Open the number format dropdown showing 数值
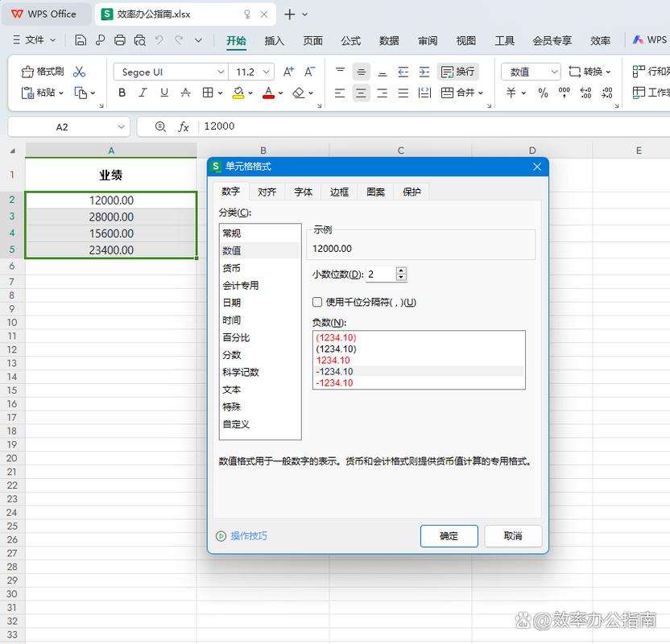Viewport: 670px width, 644px height. (552, 71)
